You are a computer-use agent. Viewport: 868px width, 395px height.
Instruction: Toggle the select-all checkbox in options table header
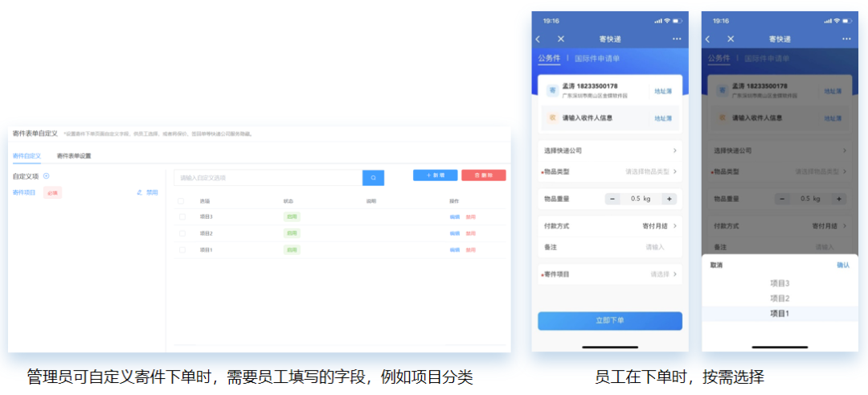click(181, 201)
